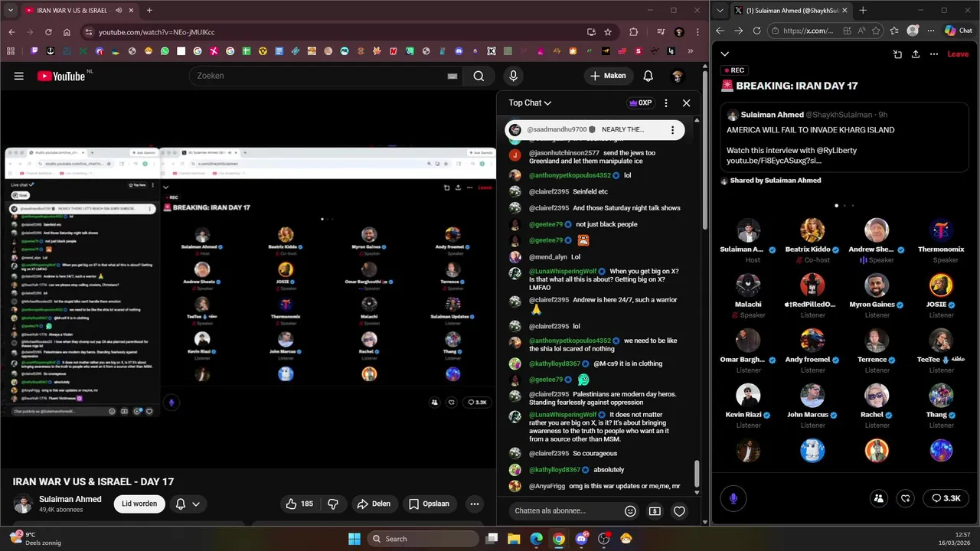Image resolution: width=980 pixels, height=551 pixels.
Task: Leave the X space
Action: [958, 54]
